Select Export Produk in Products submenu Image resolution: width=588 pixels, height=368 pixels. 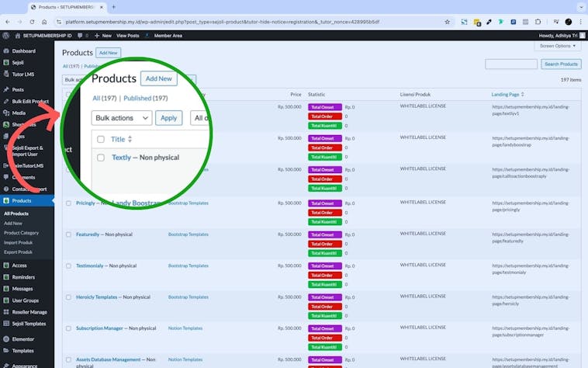tap(19, 252)
